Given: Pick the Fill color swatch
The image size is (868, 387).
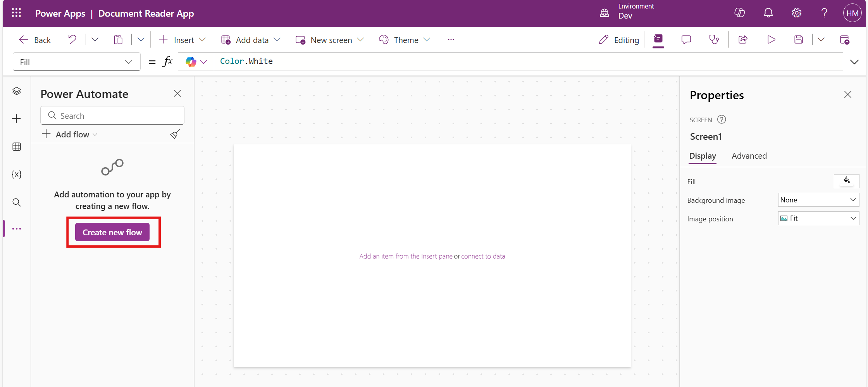Looking at the screenshot, I should tap(846, 181).
